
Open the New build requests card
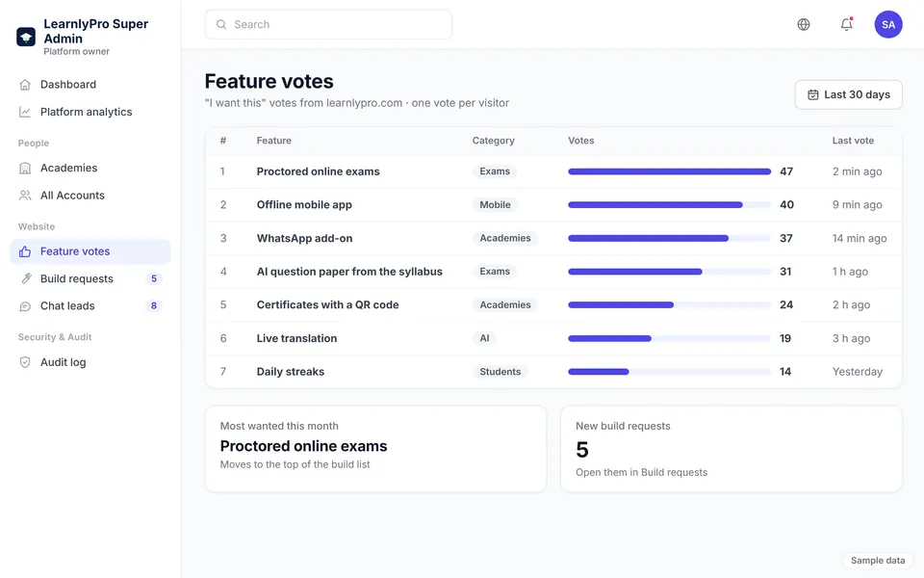[x=731, y=449]
